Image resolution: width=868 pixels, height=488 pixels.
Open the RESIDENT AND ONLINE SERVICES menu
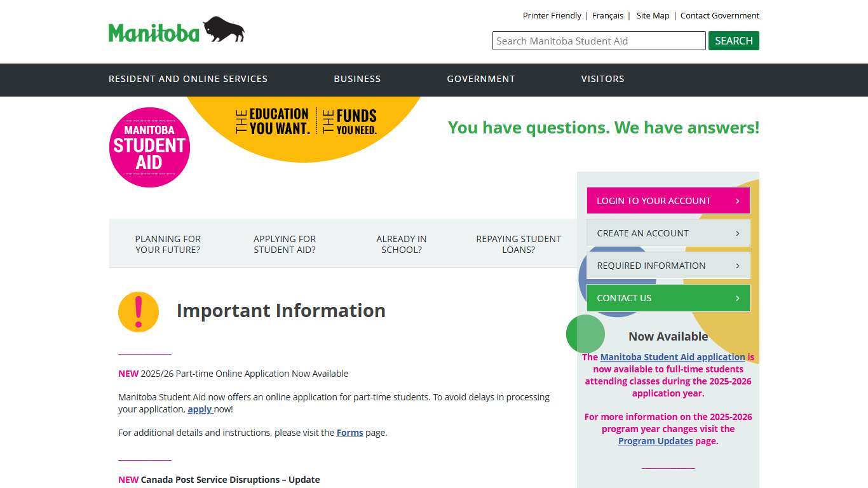point(188,79)
